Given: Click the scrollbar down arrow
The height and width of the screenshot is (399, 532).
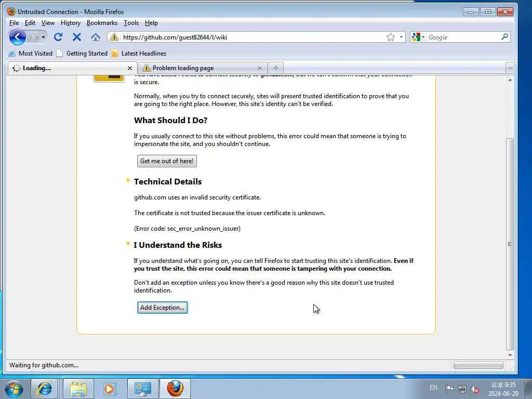Looking at the screenshot, I should point(510,355).
